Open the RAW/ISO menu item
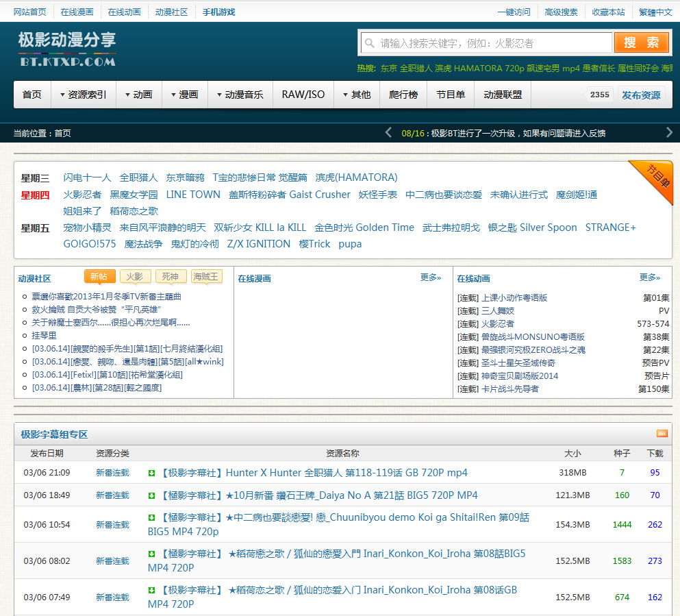The image size is (680, 616). (303, 95)
